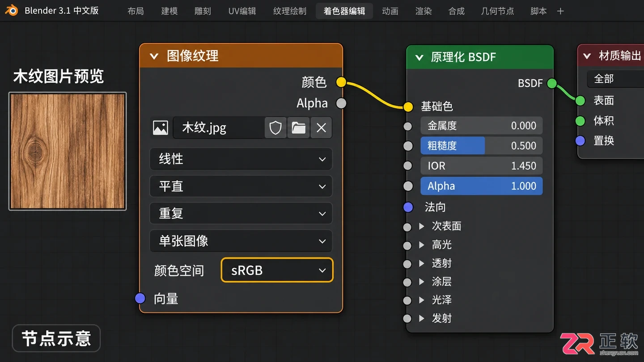Switch to the 建模 workspace tab

(169, 11)
